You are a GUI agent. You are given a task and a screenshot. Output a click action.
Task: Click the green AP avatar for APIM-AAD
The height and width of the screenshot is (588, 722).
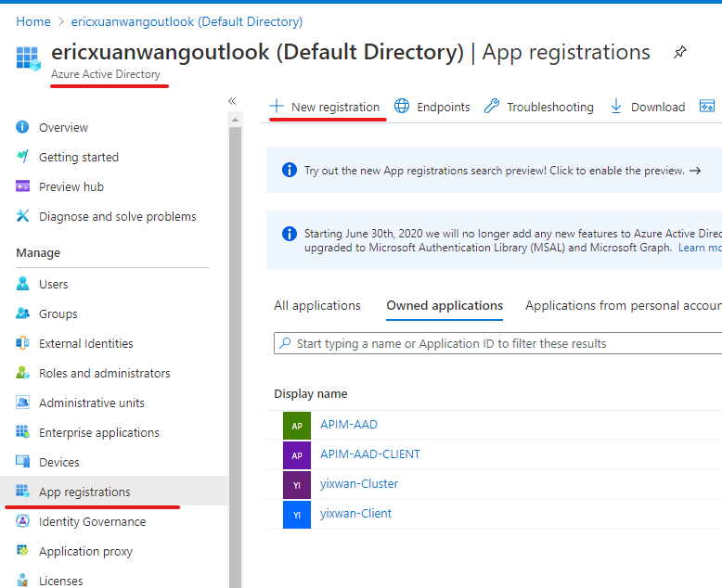(x=297, y=426)
